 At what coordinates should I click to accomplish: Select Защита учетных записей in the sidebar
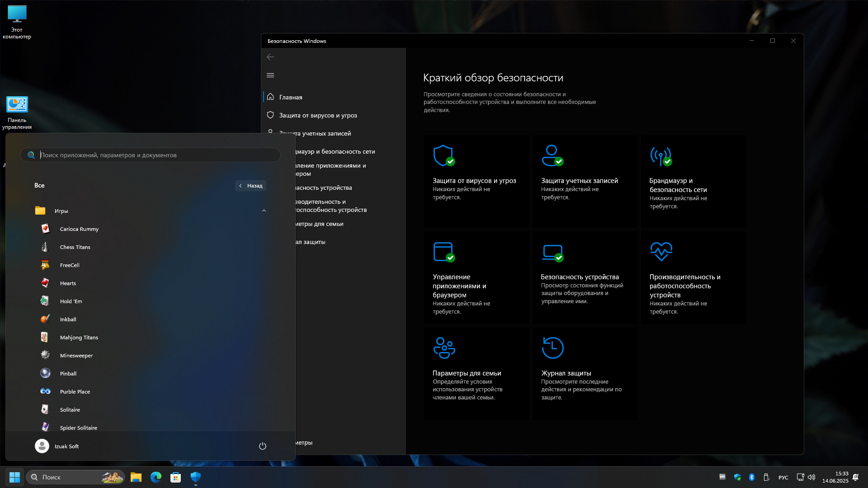[x=334, y=133]
